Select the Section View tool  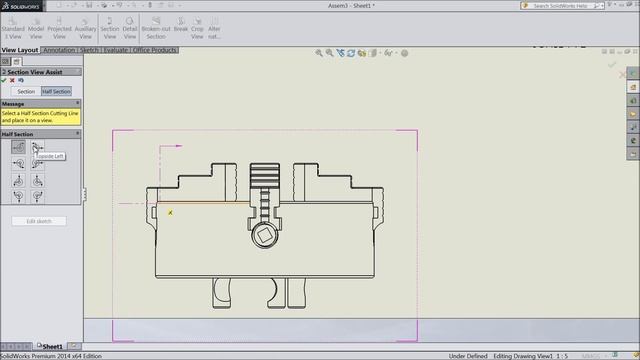(x=109, y=28)
